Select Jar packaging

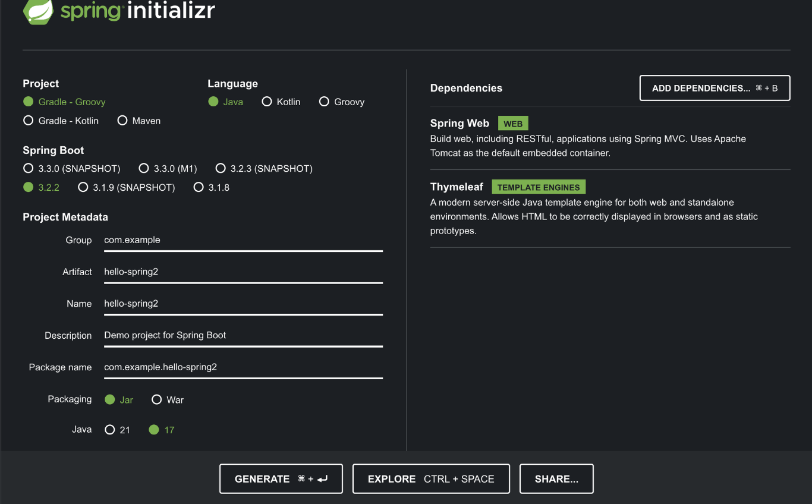click(x=119, y=400)
